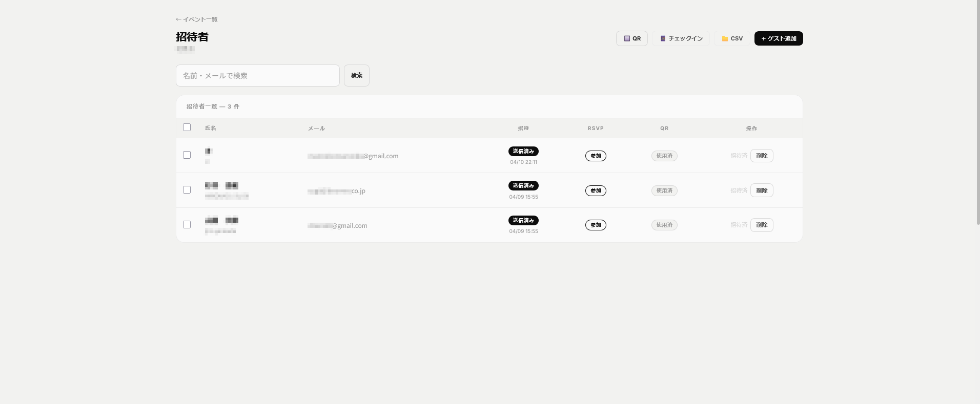Screen dimensions: 980x404
Task: Toggle the select-all checkbox in header
Action: [187, 127]
